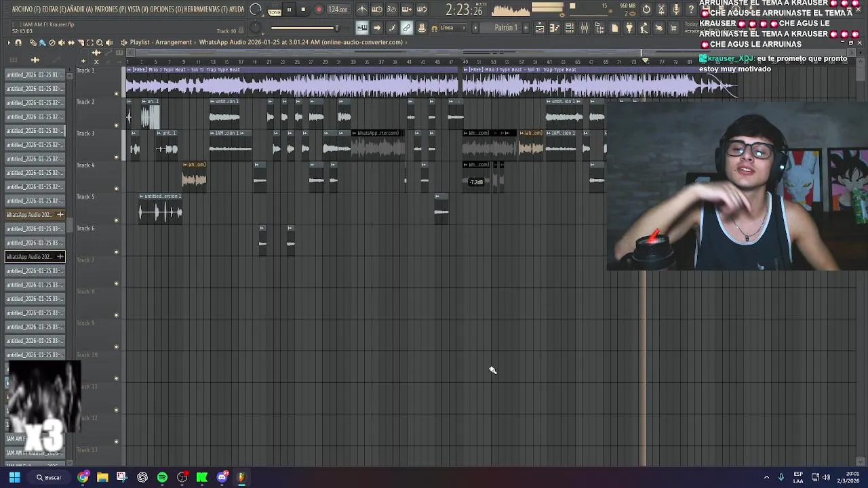Screen dimensions: 868x488
Task: Open the HERRAMIENTAS menu
Action: click(205, 9)
